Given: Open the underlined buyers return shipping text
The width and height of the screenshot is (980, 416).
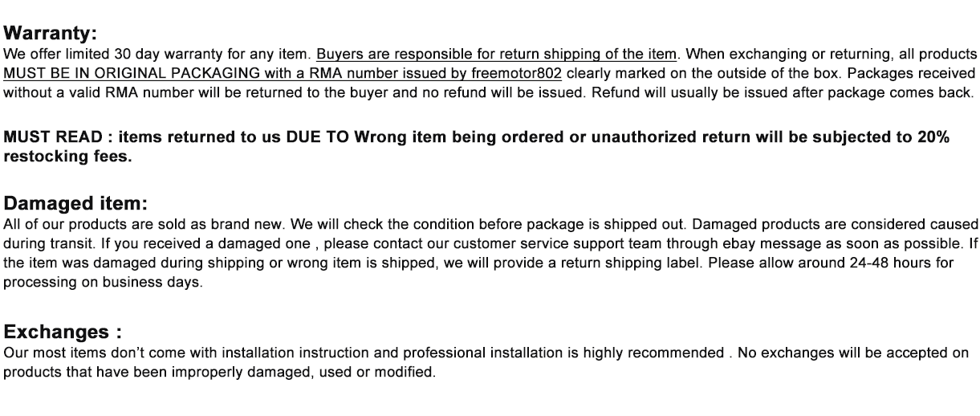Looking at the screenshot, I should 497,55.
